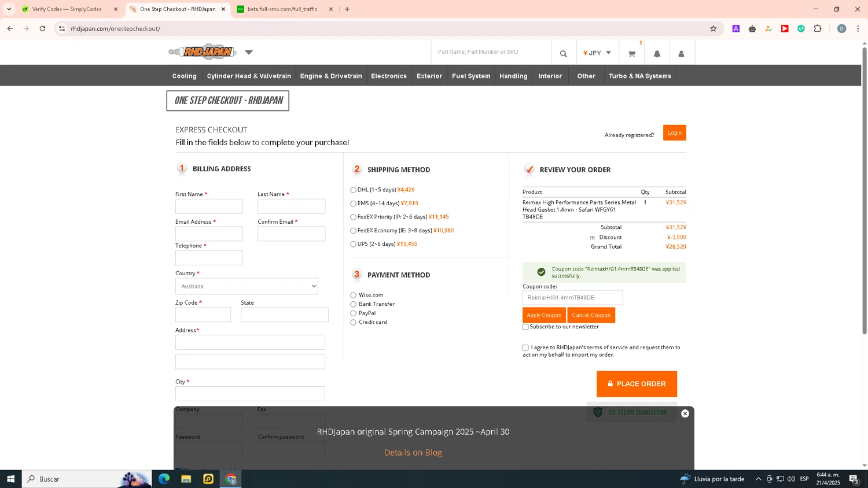
Task: Open the dropdown arrow next to logo
Action: (x=249, y=52)
